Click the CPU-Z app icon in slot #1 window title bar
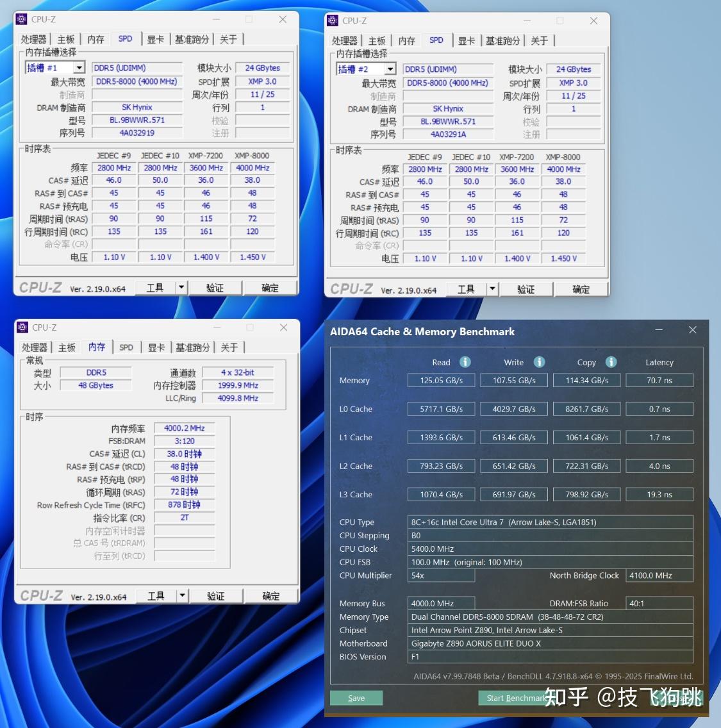 pyautogui.click(x=21, y=19)
